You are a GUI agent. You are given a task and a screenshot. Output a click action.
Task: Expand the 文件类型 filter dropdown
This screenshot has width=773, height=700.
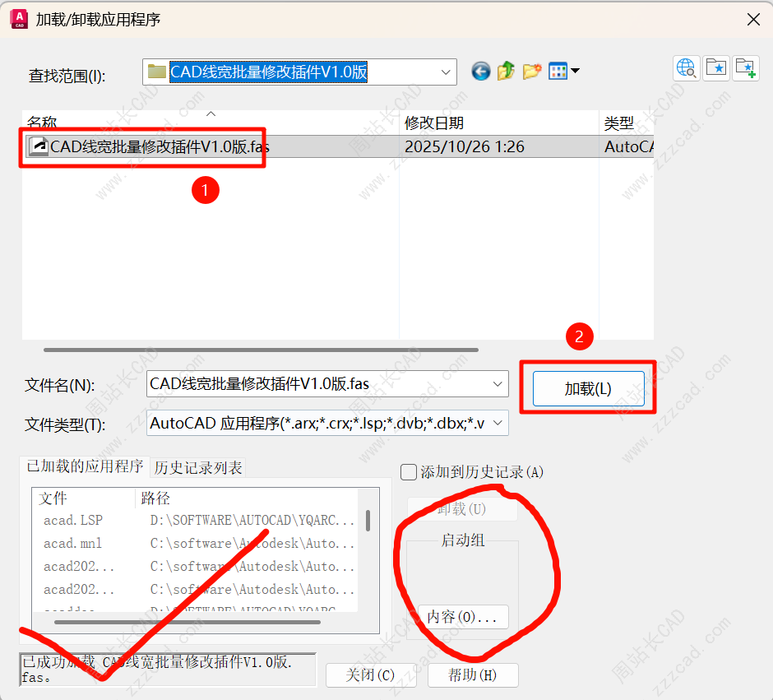(x=498, y=424)
